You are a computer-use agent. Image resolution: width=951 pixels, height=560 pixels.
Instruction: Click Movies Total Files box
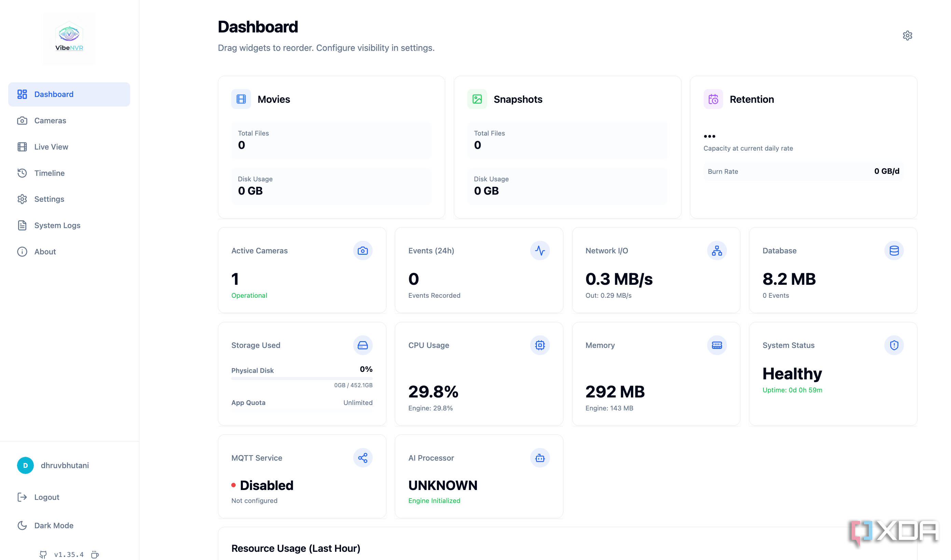[331, 140]
